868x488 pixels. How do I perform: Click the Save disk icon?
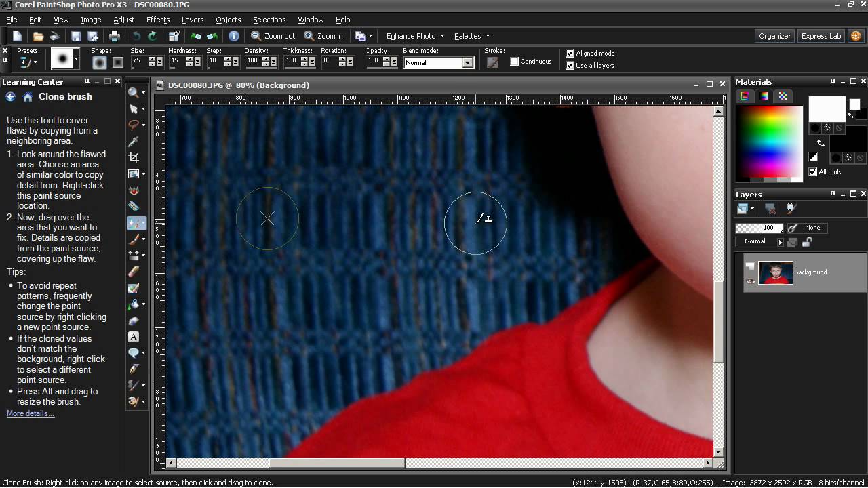(x=76, y=36)
